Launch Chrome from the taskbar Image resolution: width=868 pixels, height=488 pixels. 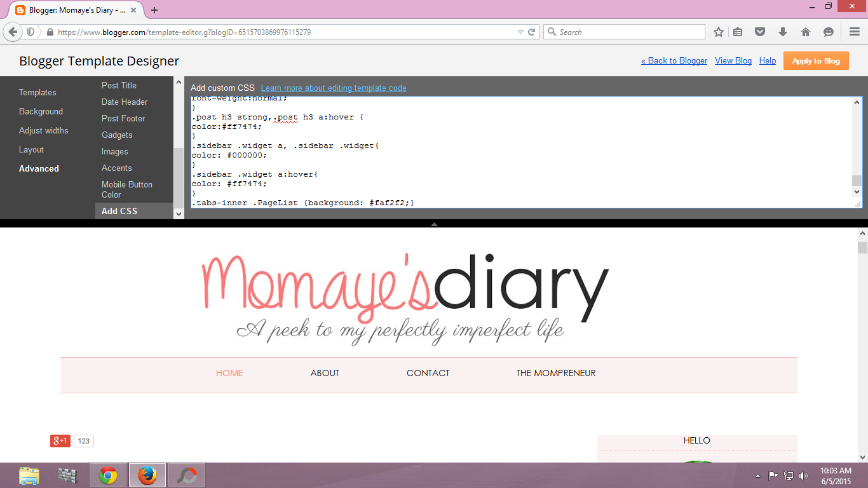(x=107, y=475)
